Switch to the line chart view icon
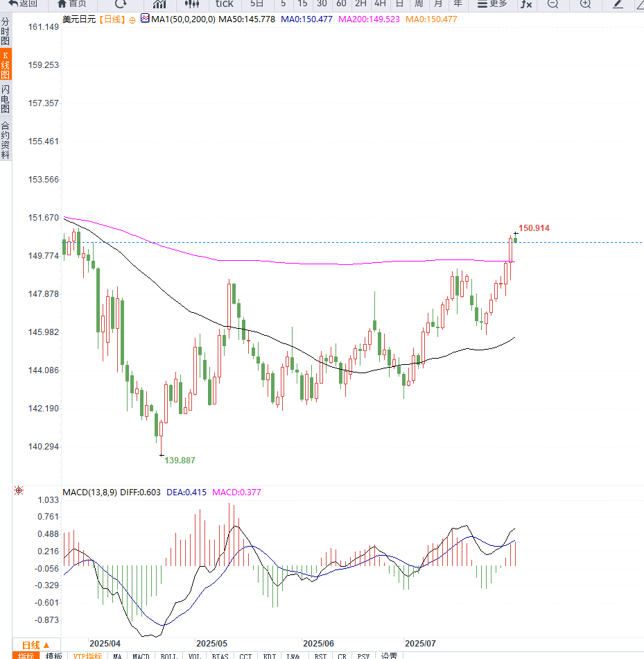 click(x=159, y=3)
